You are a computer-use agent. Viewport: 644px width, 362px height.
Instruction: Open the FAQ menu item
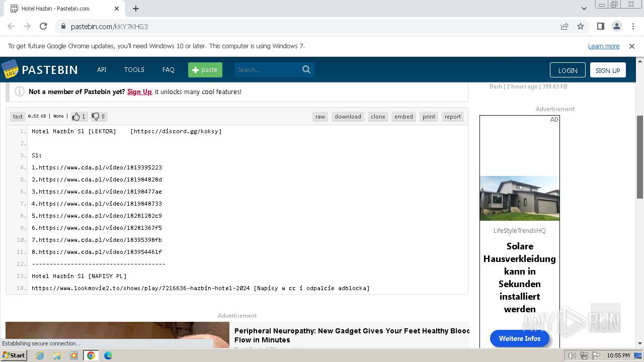168,70
